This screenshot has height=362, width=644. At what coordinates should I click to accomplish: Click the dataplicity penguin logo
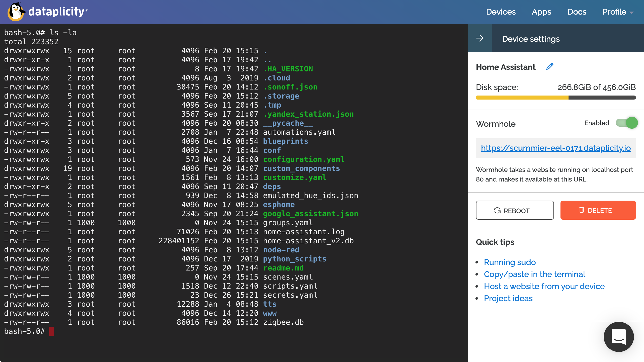click(16, 12)
